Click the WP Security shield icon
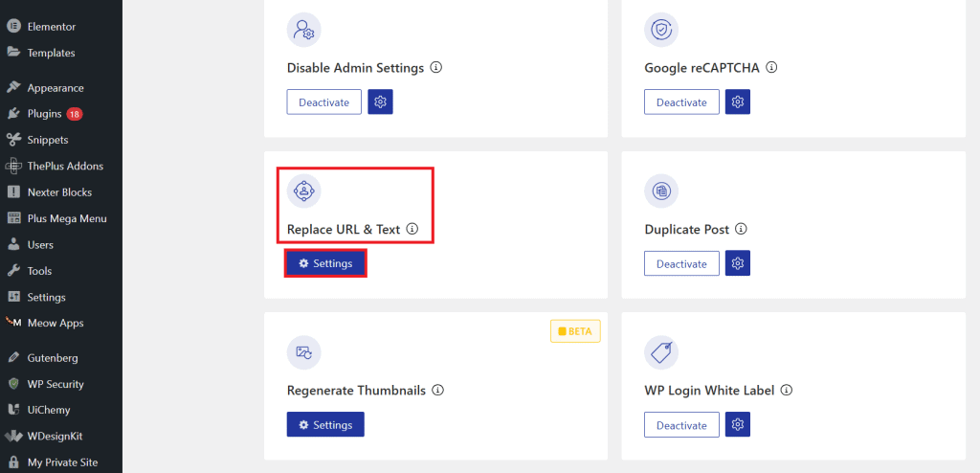This screenshot has width=980, height=473. pos(13,384)
